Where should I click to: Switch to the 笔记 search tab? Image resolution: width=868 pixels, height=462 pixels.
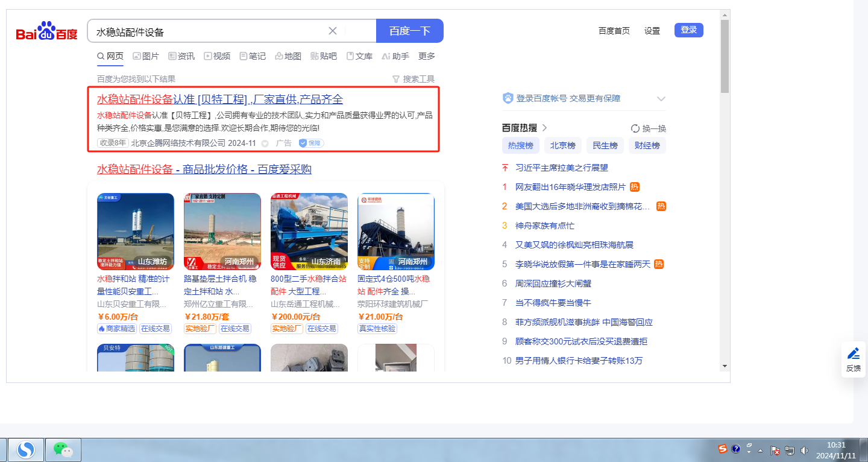pyautogui.click(x=253, y=56)
